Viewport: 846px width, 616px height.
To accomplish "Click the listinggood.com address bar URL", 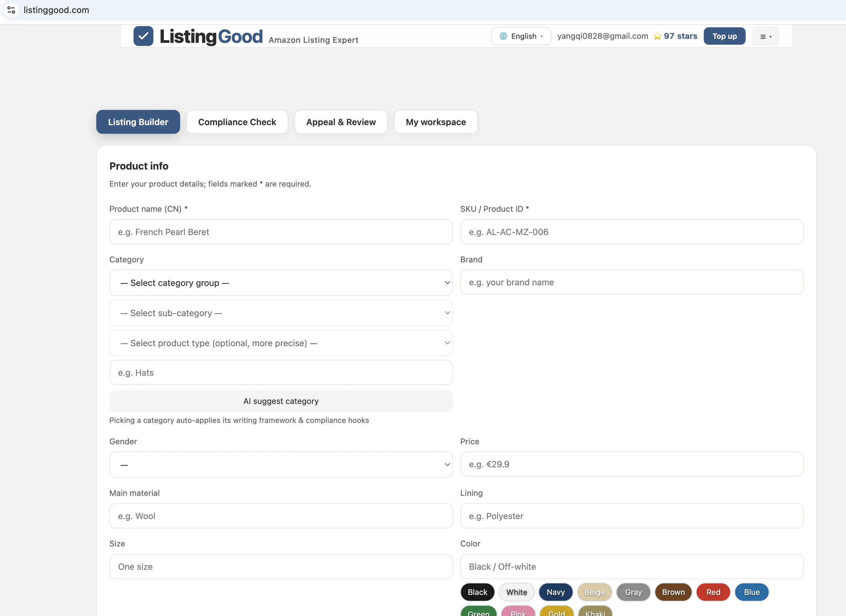I will [x=56, y=10].
